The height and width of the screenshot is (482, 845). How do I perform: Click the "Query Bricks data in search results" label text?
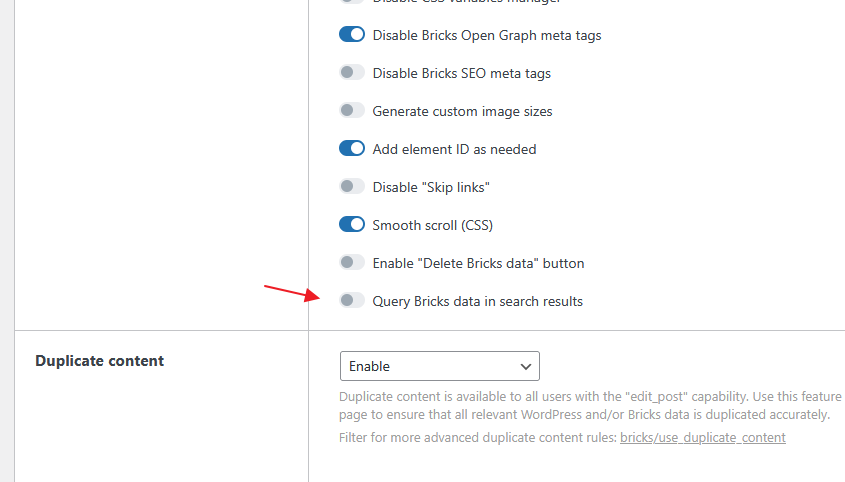pos(477,301)
